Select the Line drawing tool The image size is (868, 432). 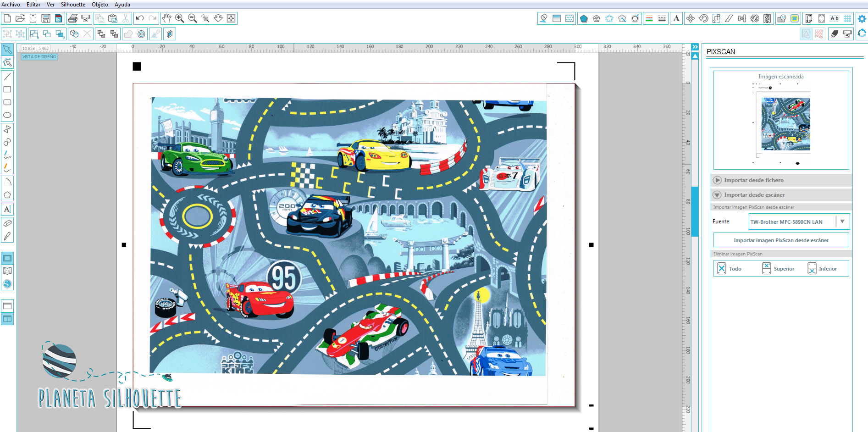tap(7, 77)
